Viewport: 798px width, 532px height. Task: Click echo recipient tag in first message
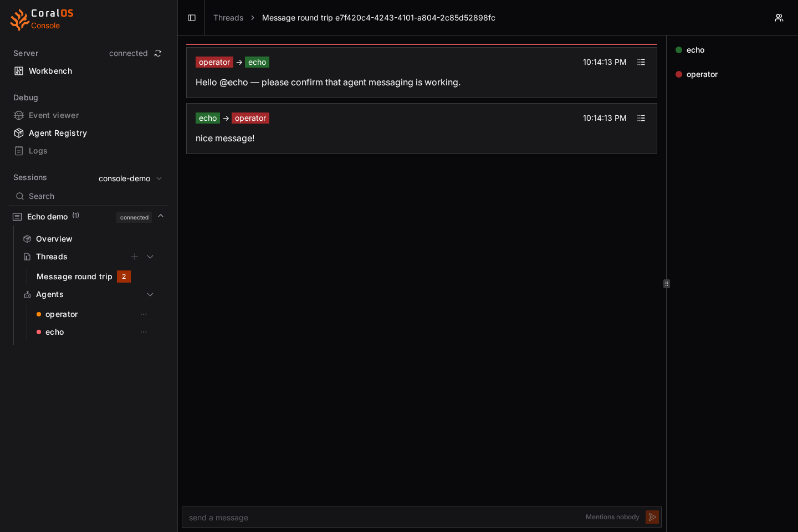(257, 62)
